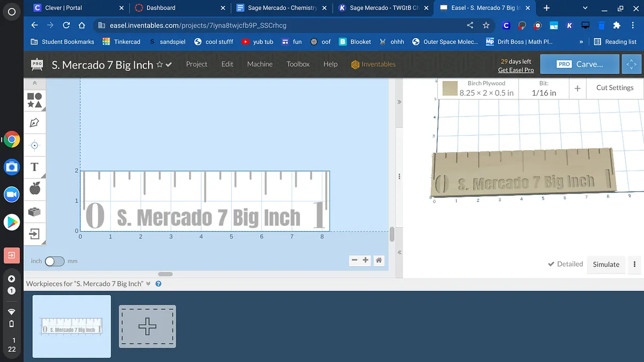Open the preview three-dot options menu
The width and height of the screenshot is (644, 362).
[635, 264]
